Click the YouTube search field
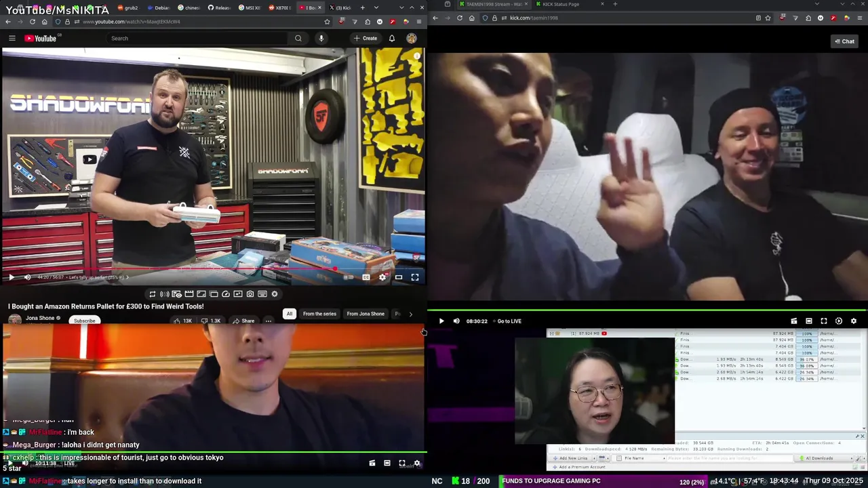This screenshot has width=868, height=488. 197,38
